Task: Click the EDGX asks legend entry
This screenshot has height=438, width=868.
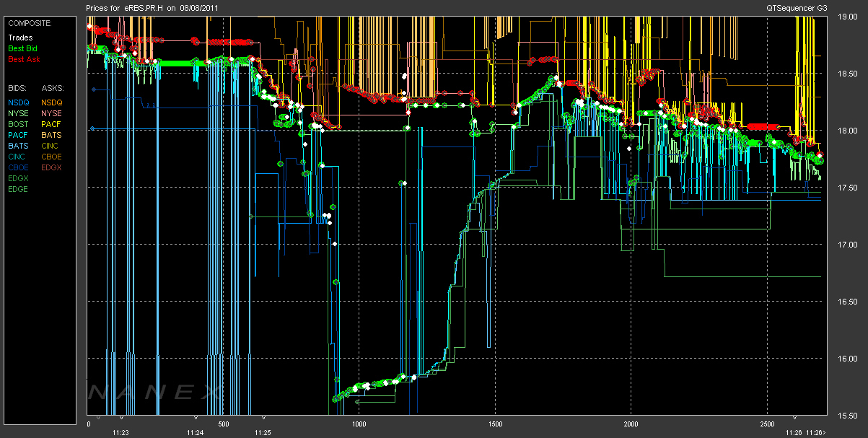Action: point(51,167)
